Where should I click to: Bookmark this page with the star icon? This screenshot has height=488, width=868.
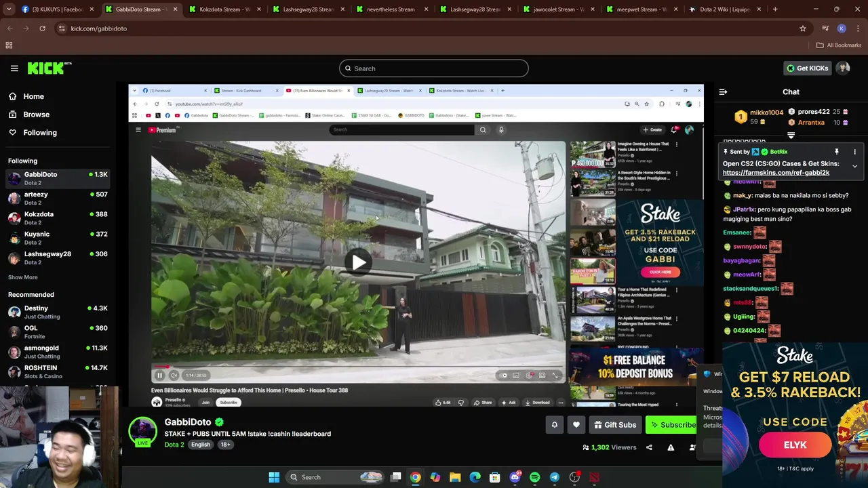(x=803, y=28)
